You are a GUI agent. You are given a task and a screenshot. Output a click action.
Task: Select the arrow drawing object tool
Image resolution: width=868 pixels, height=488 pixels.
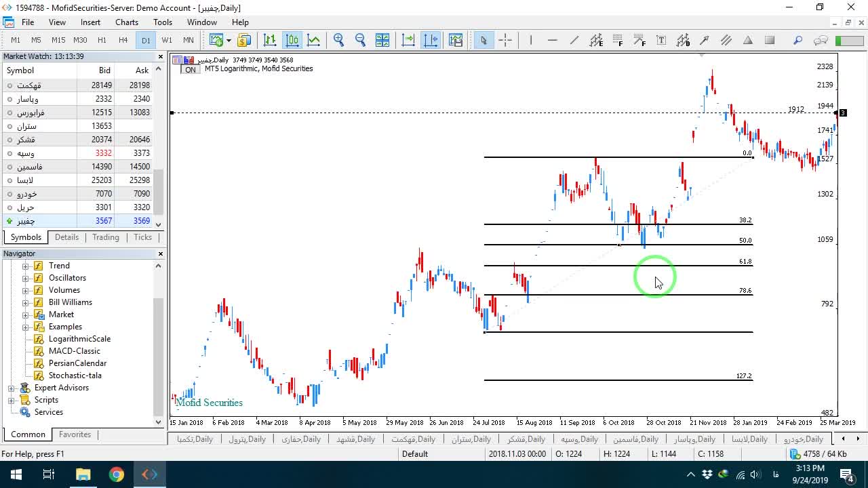[x=705, y=40]
